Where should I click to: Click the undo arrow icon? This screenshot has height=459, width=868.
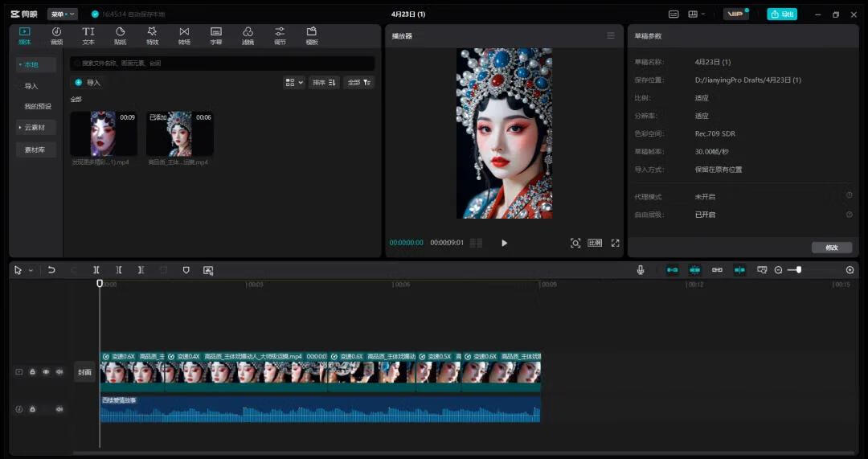click(51, 270)
